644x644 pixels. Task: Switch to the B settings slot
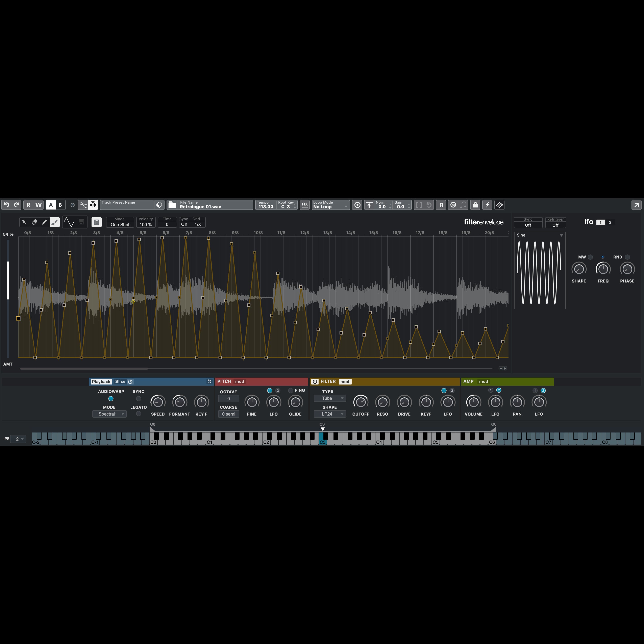pyautogui.click(x=60, y=205)
